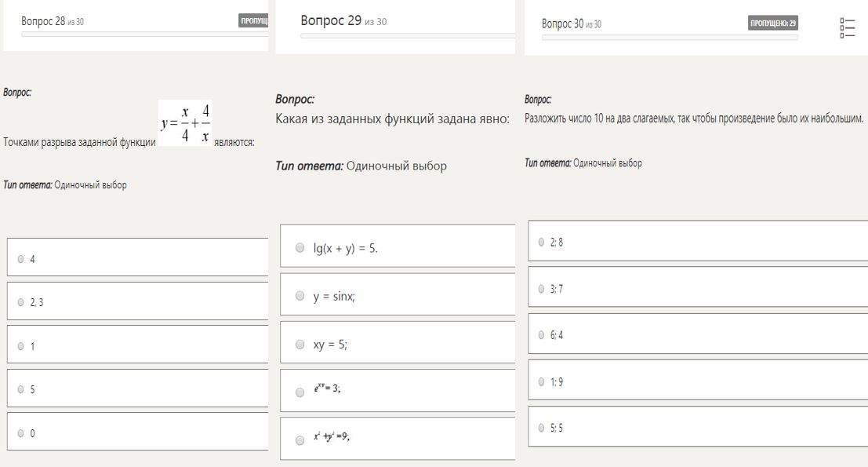Click the skipped badge beside Вопрос 28
The height and width of the screenshot is (467, 868).
[253, 22]
